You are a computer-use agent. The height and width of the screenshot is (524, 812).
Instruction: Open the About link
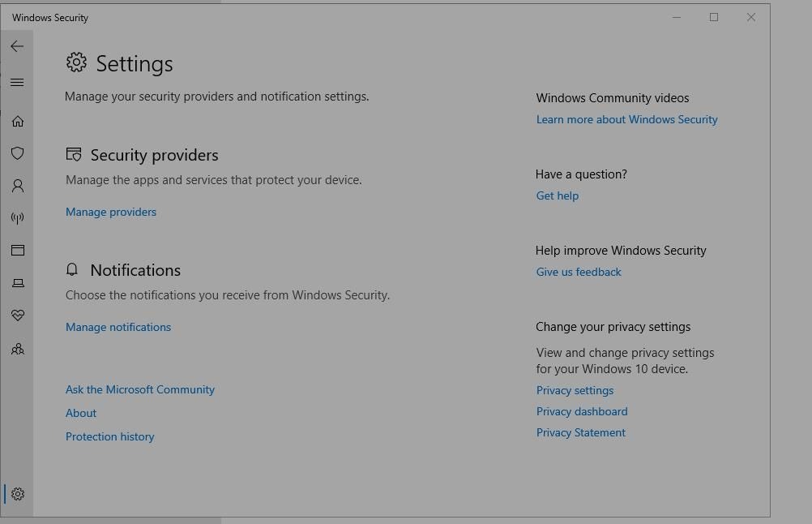coord(81,413)
